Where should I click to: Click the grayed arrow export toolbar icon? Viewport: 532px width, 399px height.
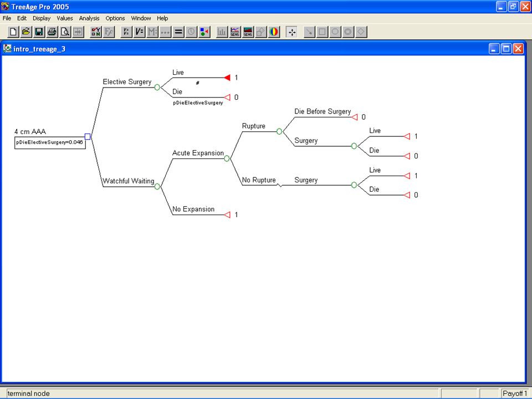[78, 32]
